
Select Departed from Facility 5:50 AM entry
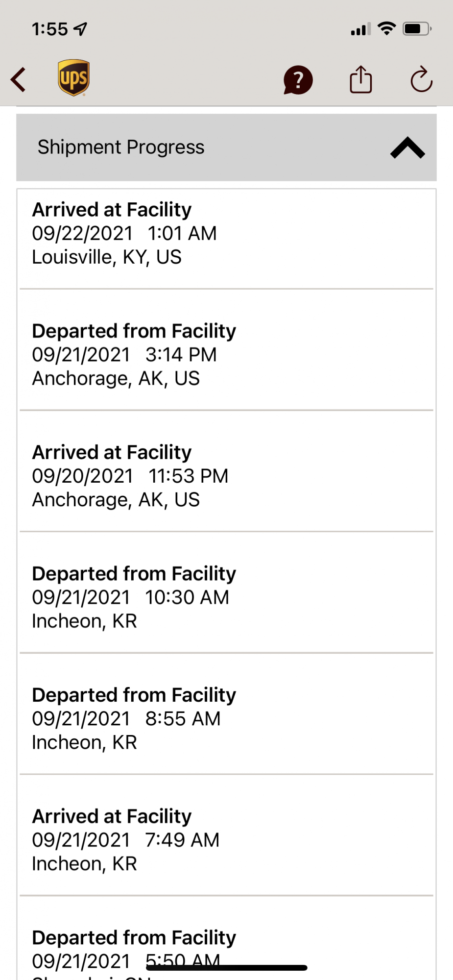(x=226, y=938)
